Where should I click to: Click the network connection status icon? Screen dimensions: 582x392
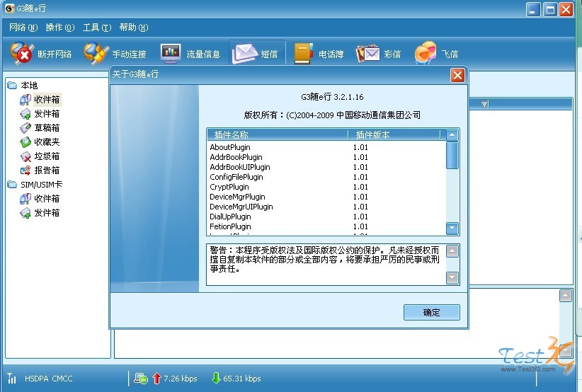pyautogui.click(x=141, y=379)
